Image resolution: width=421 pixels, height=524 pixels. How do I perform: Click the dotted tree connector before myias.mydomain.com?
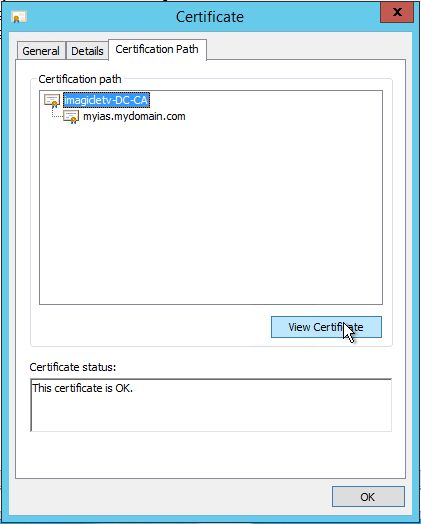click(57, 114)
